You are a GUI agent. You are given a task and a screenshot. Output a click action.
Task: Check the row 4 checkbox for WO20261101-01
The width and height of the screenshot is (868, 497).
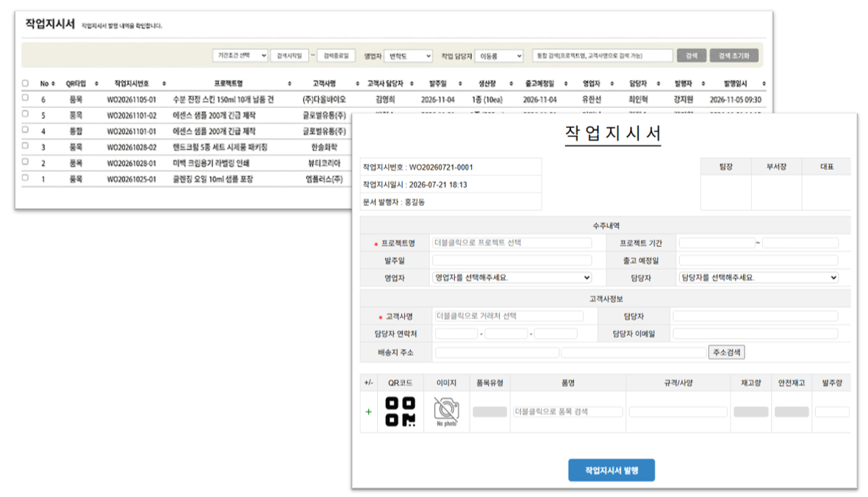(x=25, y=129)
